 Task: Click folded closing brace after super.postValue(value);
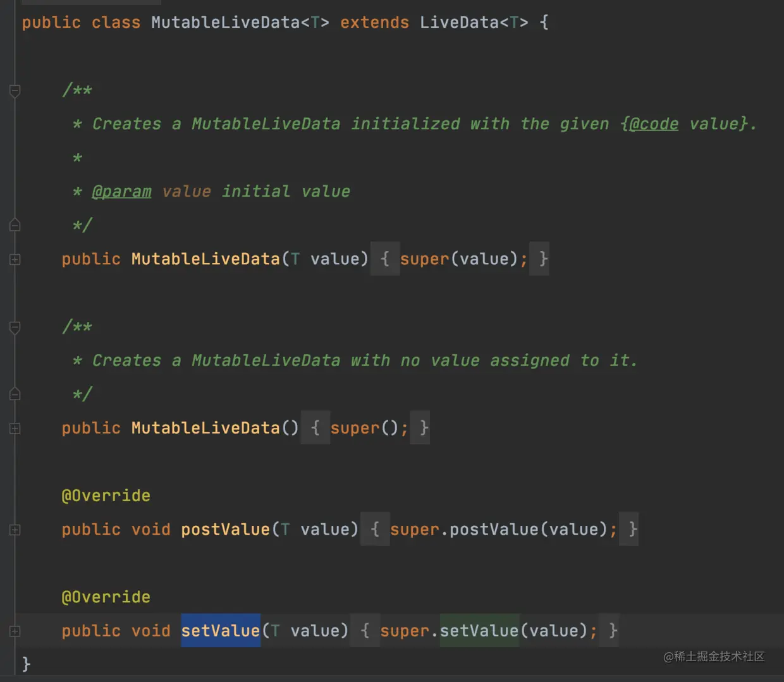point(629,529)
